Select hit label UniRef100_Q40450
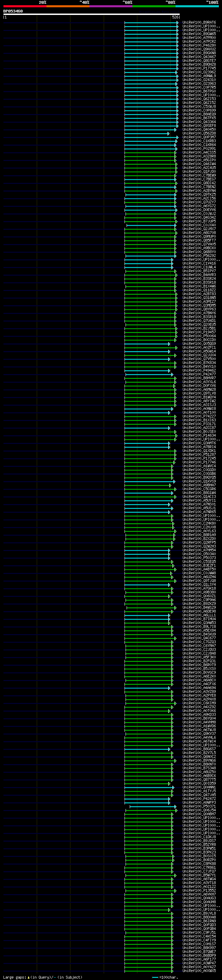The height and width of the screenshot is (980, 222). [199, 129]
